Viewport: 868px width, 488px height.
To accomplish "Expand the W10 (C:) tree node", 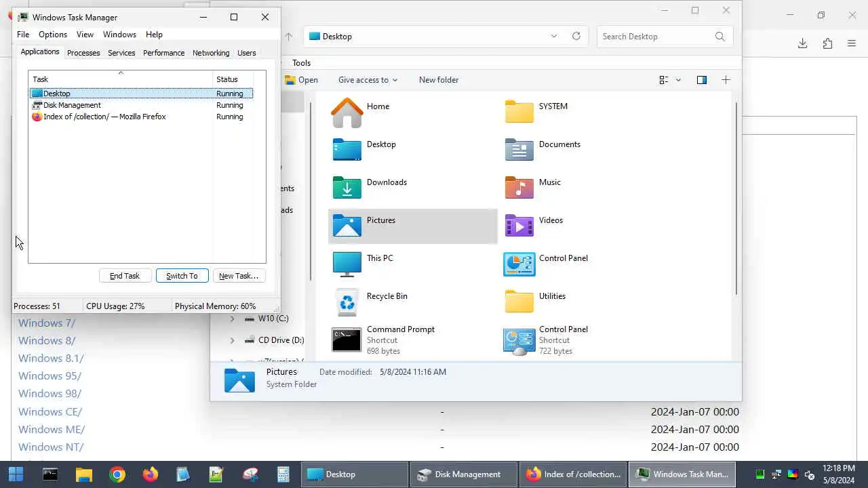I will [232, 319].
